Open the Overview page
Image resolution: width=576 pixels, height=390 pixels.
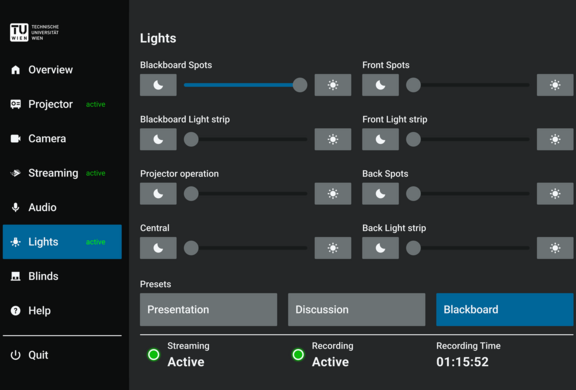coord(62,70)
